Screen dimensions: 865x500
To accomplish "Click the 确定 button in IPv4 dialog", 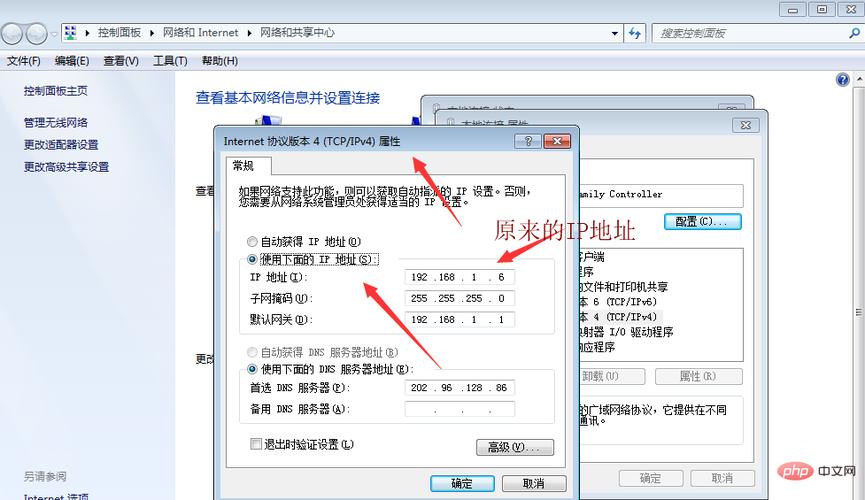I will pyautogui.click(x=461, y=483).
